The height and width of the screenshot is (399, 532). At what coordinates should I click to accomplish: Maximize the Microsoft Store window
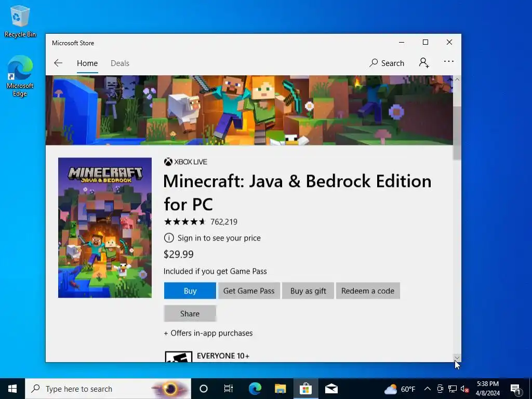click(x=425, y=43)
